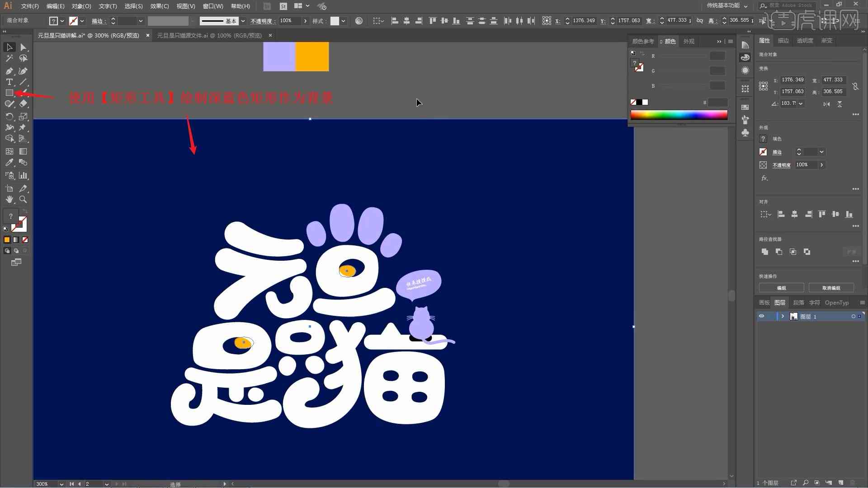Click 编辑 quick action button
Image resolution: width=868 pixels, height=488 pixels.
coord(782,288)
